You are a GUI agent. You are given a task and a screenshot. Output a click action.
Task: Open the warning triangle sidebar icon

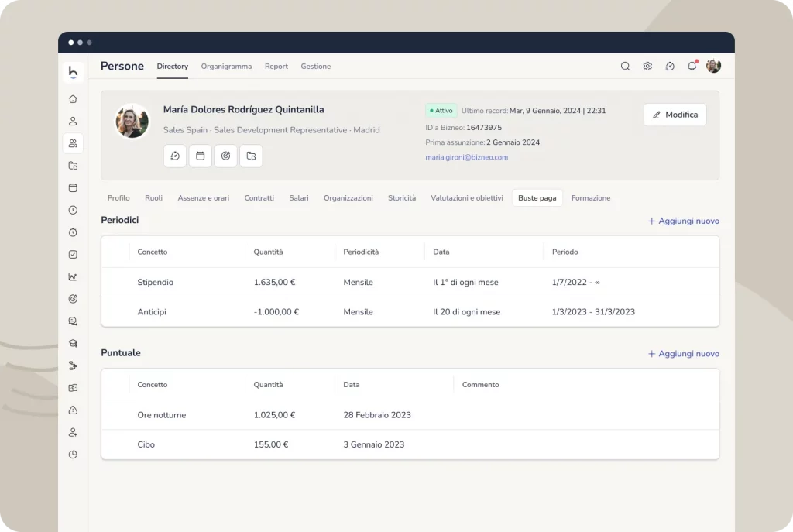pos(73,410)
